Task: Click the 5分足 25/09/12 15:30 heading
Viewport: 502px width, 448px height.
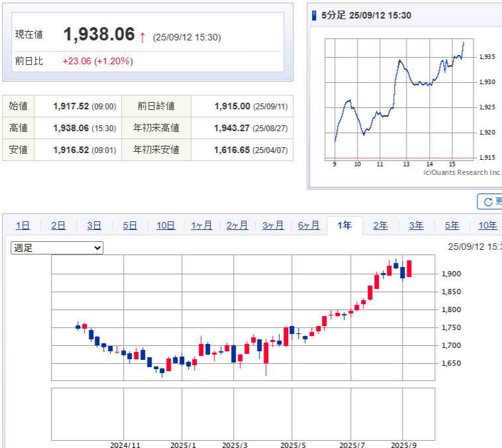Action: click(366, 15)
